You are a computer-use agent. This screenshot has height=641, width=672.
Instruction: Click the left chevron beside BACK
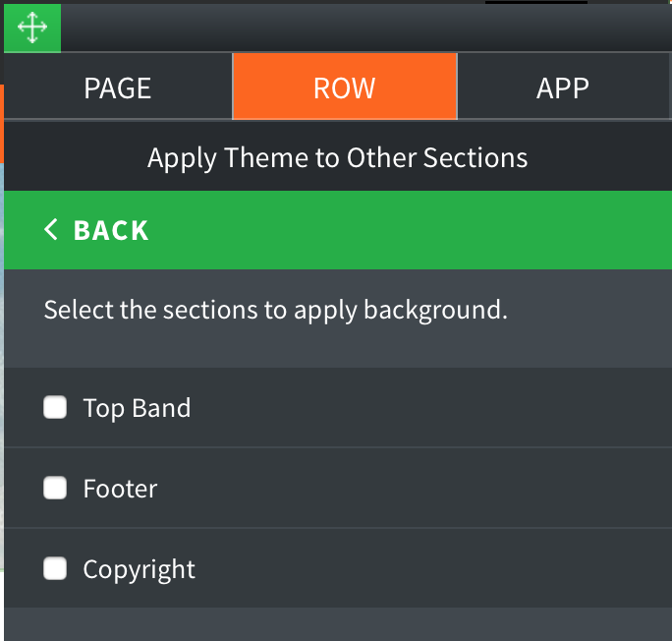click(50, 229)
